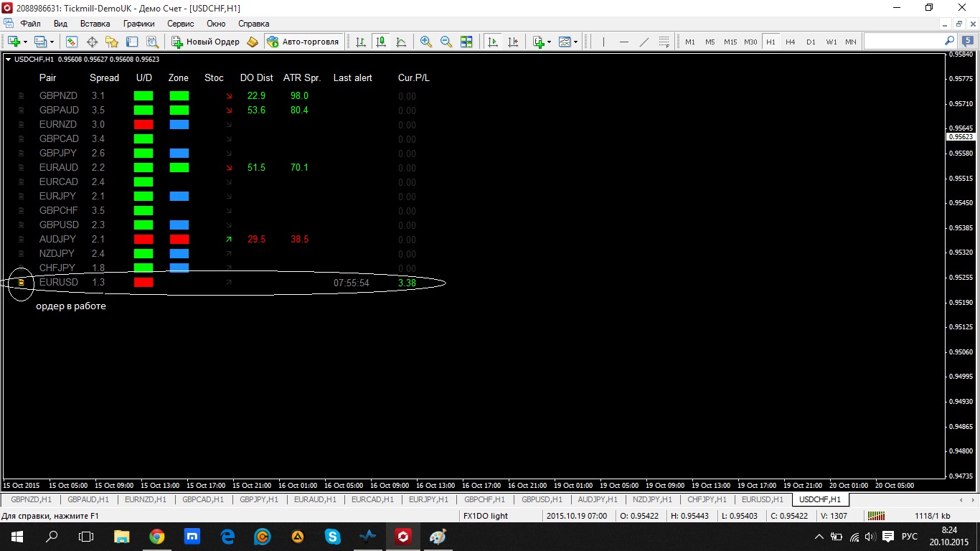Expand the Templates dropdown arrow
The image size is (980, 551).
(576, 42)
